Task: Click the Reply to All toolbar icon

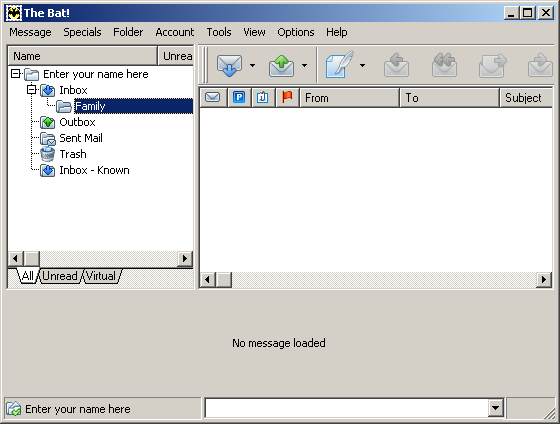Action: coord(444,65)
